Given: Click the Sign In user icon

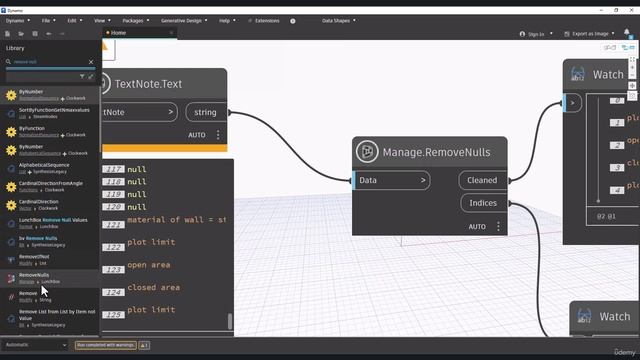Looking at the screenshot, I should point(522,34).
